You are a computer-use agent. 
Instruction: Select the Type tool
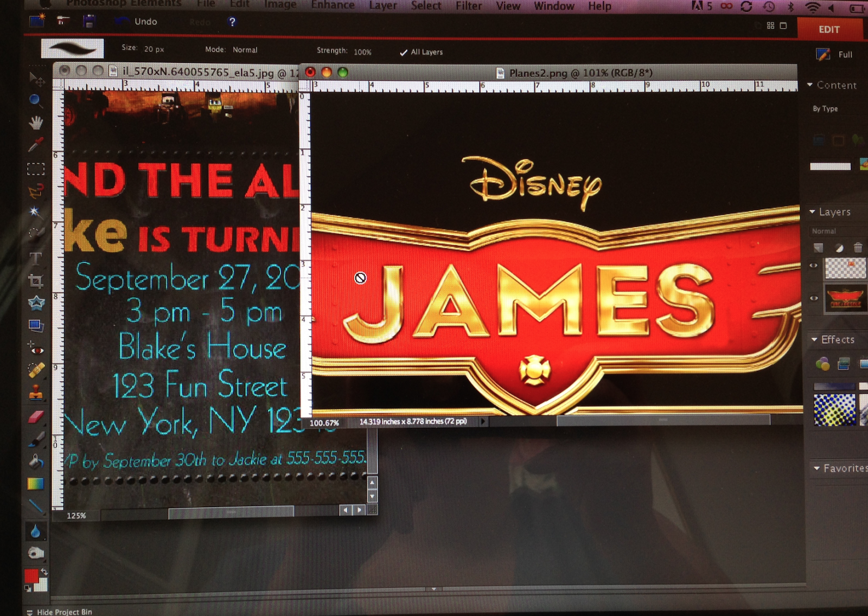(x=35, y=258)
